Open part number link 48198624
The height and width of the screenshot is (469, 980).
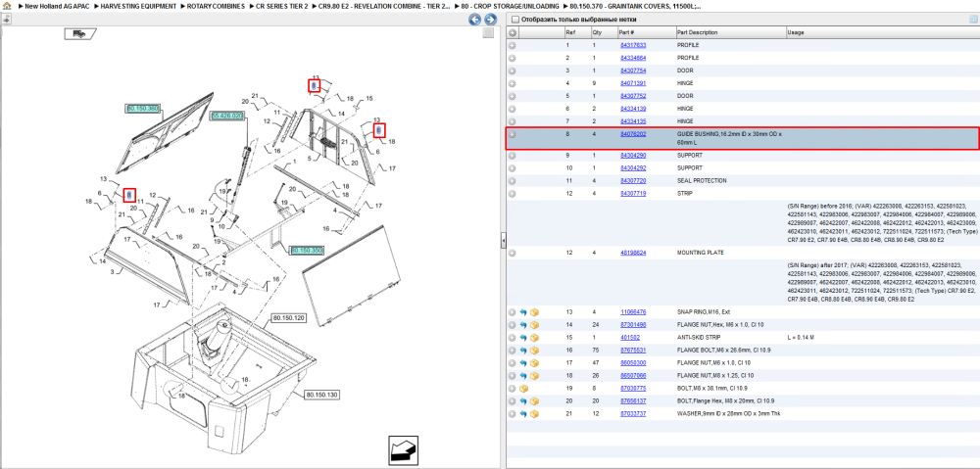coord(633,253)
